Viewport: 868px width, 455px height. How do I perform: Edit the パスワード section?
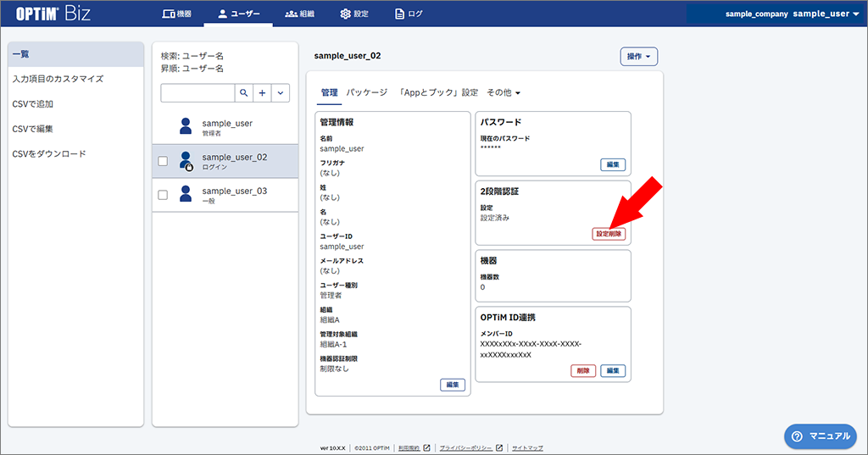pos(613,164)
